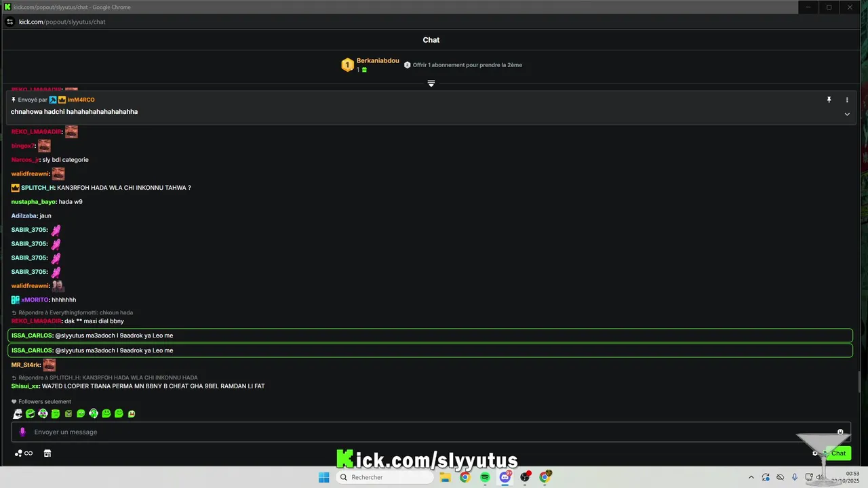Screen dimensions: 868x488
Task: Open SPLITCH_H's user card
Action: pyautogui.click(x=37, y=188)
